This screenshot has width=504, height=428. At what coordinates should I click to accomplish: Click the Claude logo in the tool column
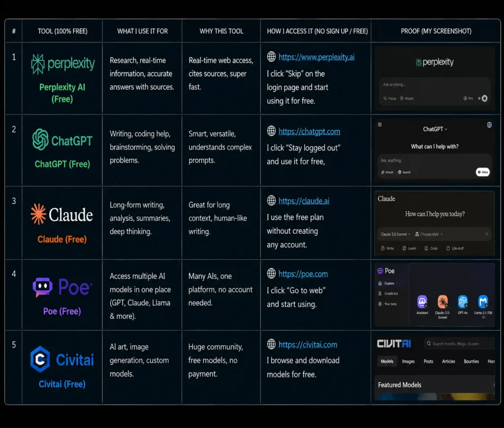click(x=62, y=214)
